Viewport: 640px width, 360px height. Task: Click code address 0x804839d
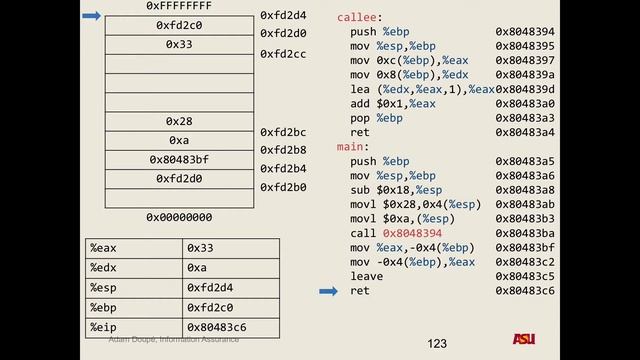(525, 89)
